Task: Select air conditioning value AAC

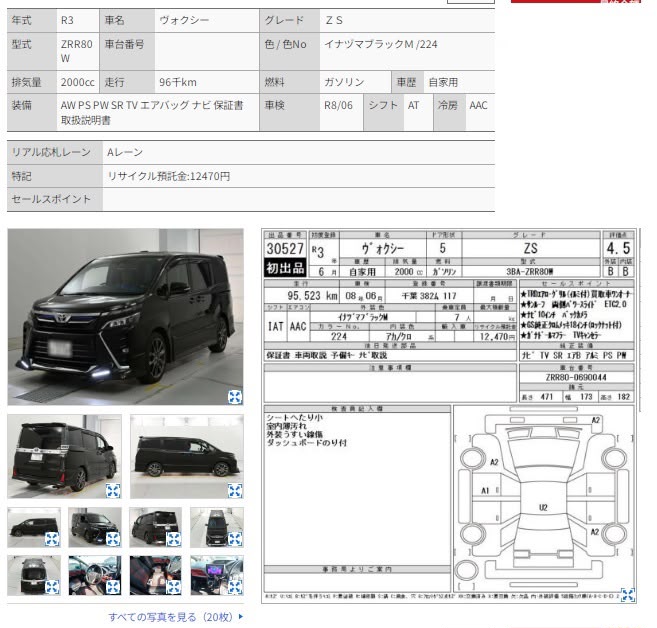Action: [x=478, y=105]
